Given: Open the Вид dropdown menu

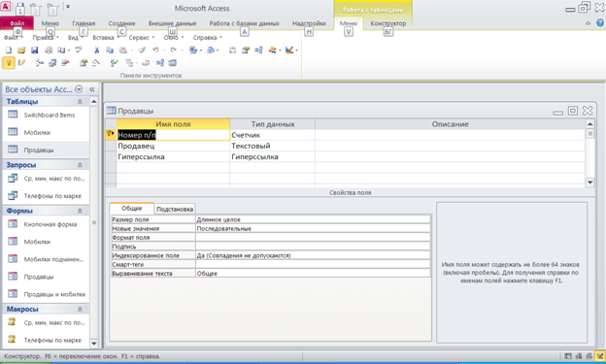Looking at the screenshot, I should point(76,38).
